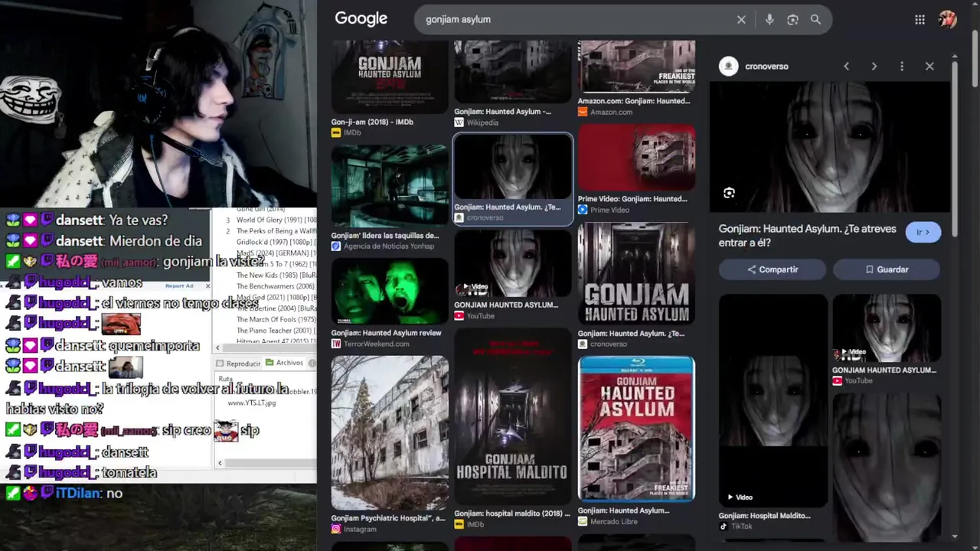Screen dimensions: 980x551
Task: Open the snowy Gonjiam Psychiatric Hospital photo
Action: tap(390, 432)
